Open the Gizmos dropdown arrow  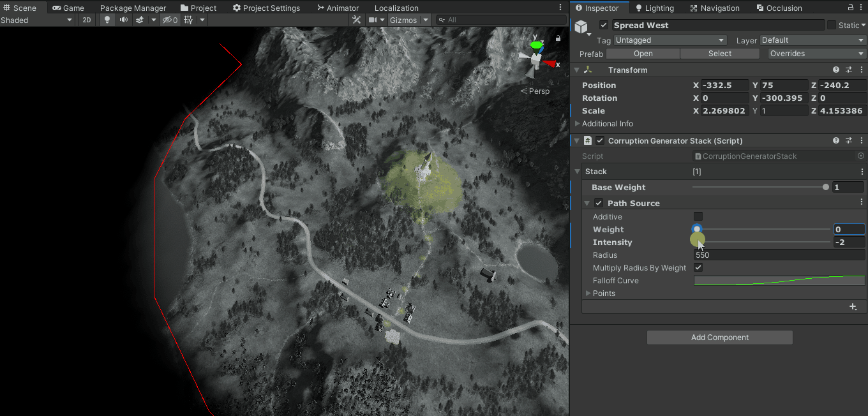(x=426, y=20)
